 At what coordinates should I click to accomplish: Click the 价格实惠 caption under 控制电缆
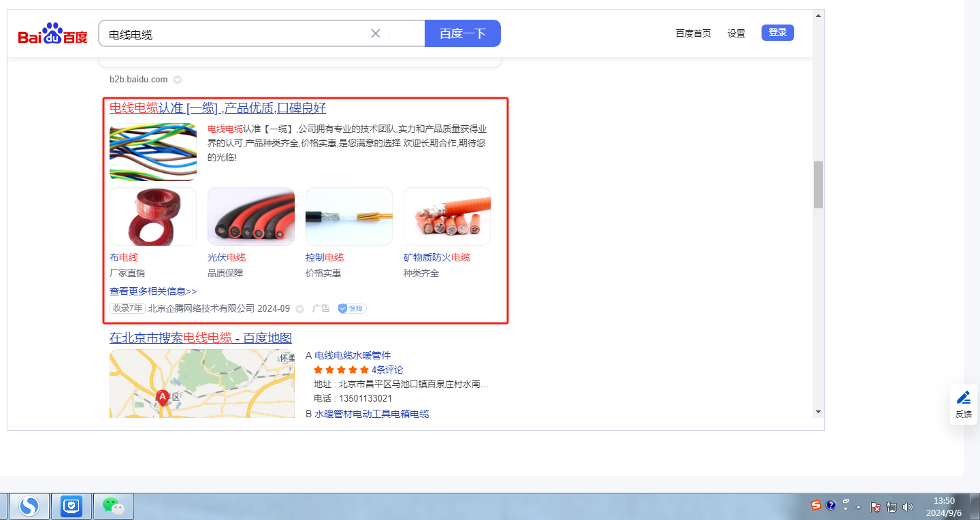coord(323,273)
